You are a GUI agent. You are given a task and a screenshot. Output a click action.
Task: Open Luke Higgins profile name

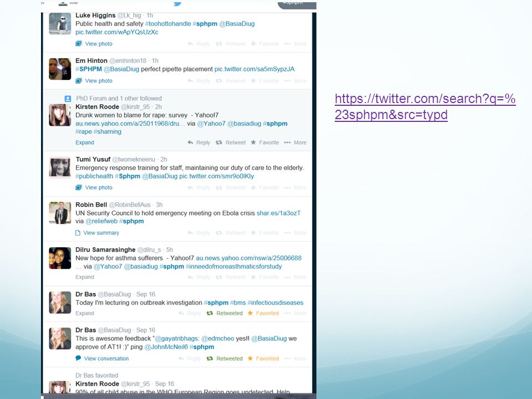tap(95, 16)
